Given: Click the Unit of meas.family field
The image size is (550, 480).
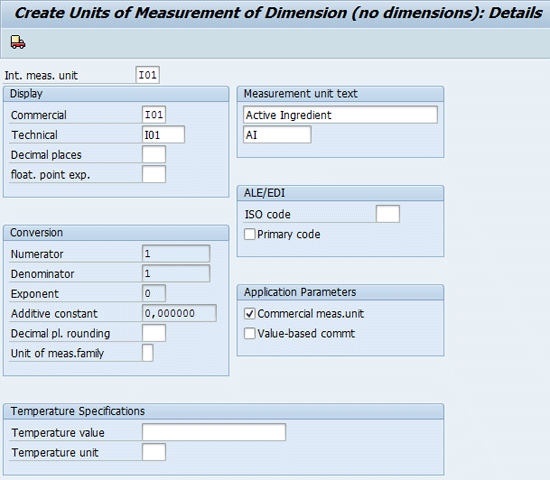Looking at the screenshot, I should [x=148, y=353].
